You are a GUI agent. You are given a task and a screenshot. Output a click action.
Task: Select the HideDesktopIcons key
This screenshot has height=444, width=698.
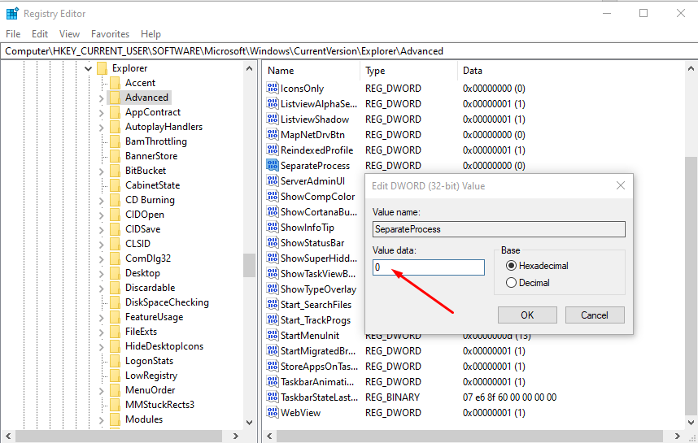164,346
